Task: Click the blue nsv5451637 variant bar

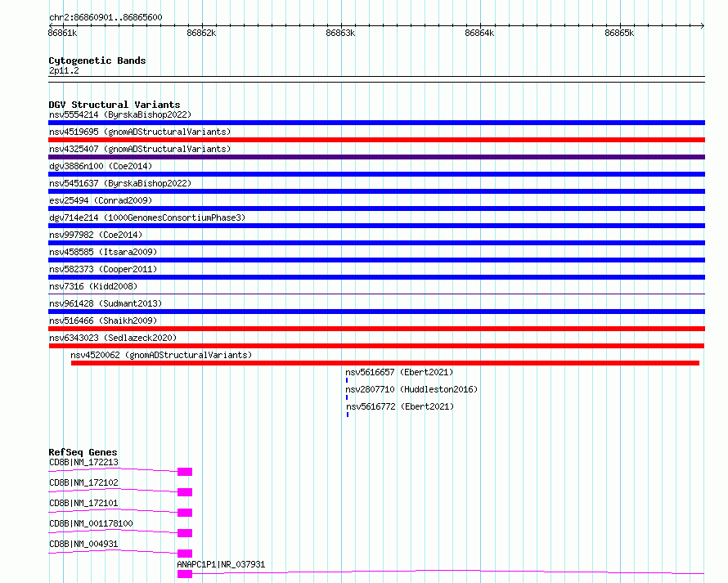Action: pos(376,191)
